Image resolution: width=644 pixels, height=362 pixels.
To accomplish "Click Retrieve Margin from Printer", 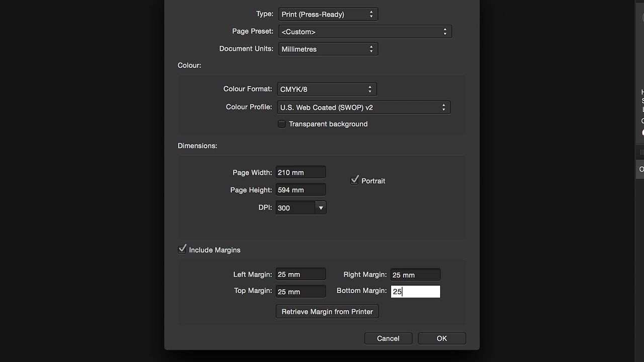I will (327, 312).
